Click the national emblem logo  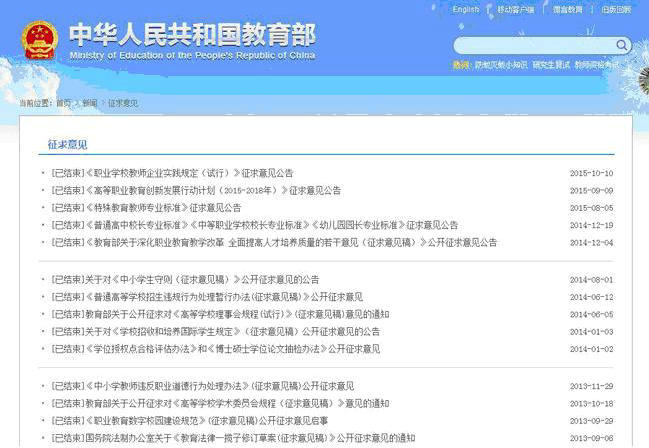click(39, 39)
